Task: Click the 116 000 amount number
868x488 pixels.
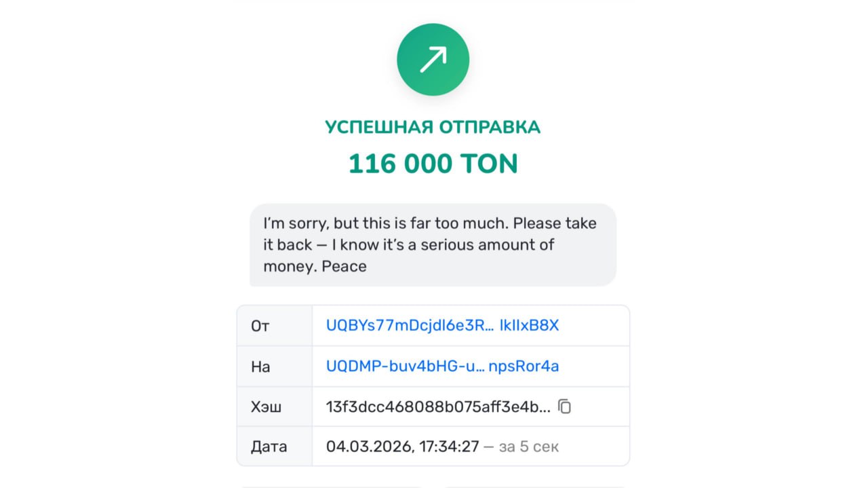Action: pyautogui.click(x=399, y=164)
